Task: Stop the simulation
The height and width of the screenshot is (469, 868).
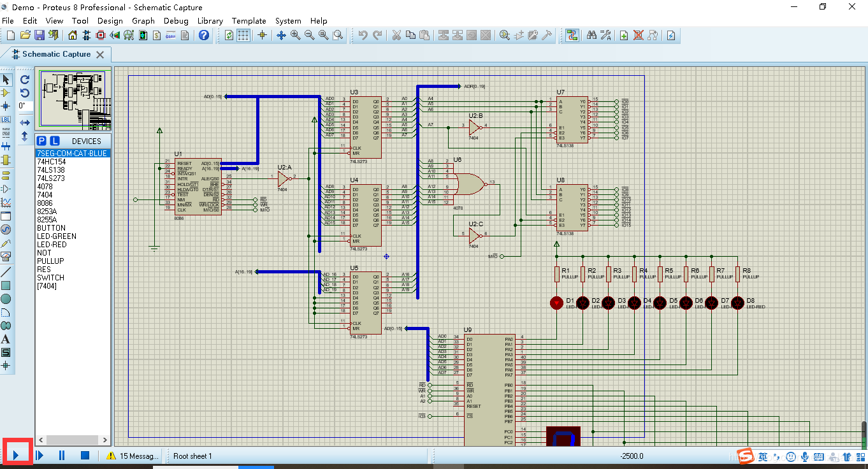Action: (x=85, y=455)
